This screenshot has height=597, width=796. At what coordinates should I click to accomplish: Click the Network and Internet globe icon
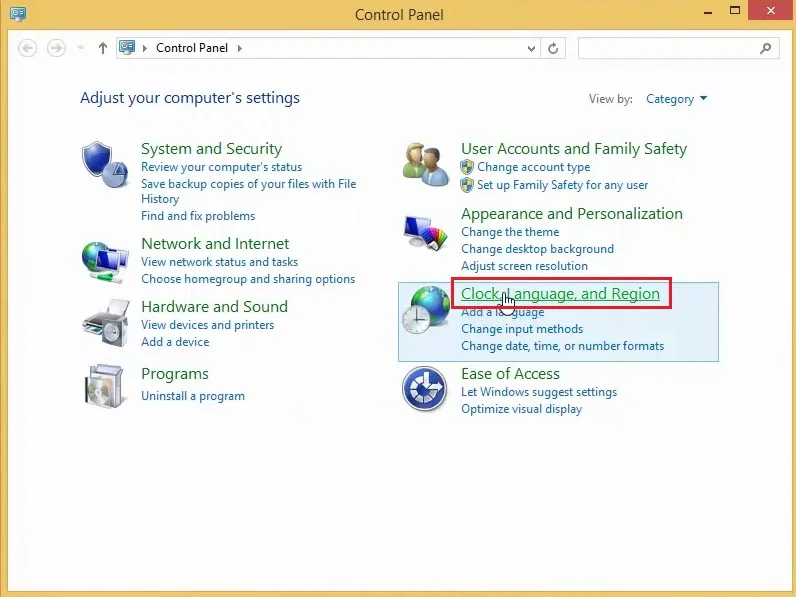[105, 261]
